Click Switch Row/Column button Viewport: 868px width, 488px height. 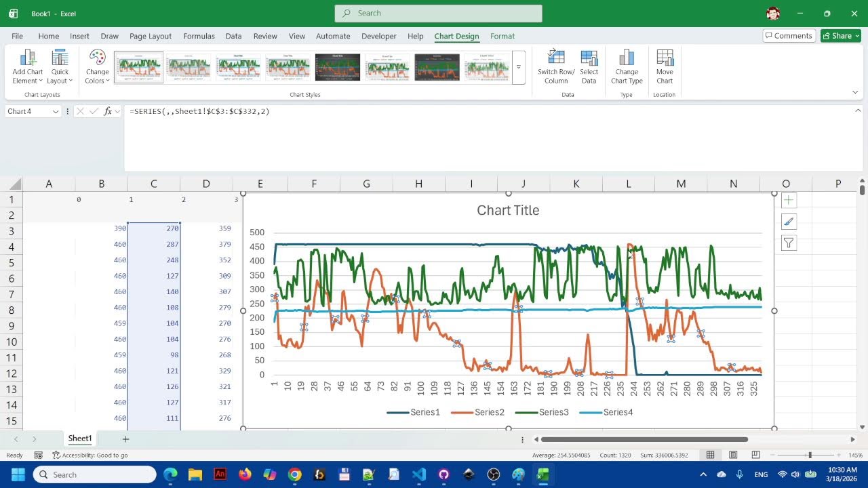coord(556,67)
